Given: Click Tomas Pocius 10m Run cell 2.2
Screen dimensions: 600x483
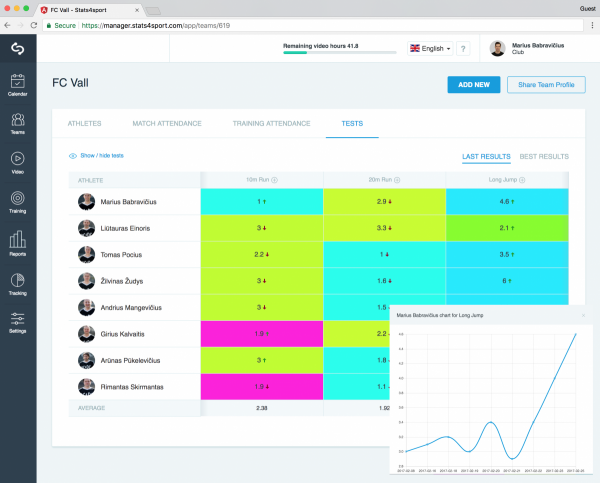Looking at the screenshot, I should pyautogui.click(x=262, y=254).
